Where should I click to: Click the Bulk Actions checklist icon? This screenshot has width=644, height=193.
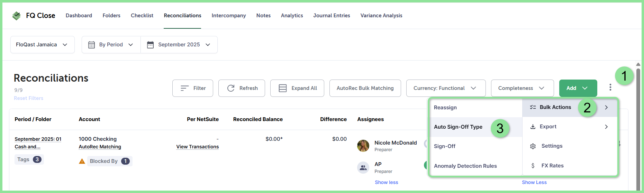click(533, 107)
